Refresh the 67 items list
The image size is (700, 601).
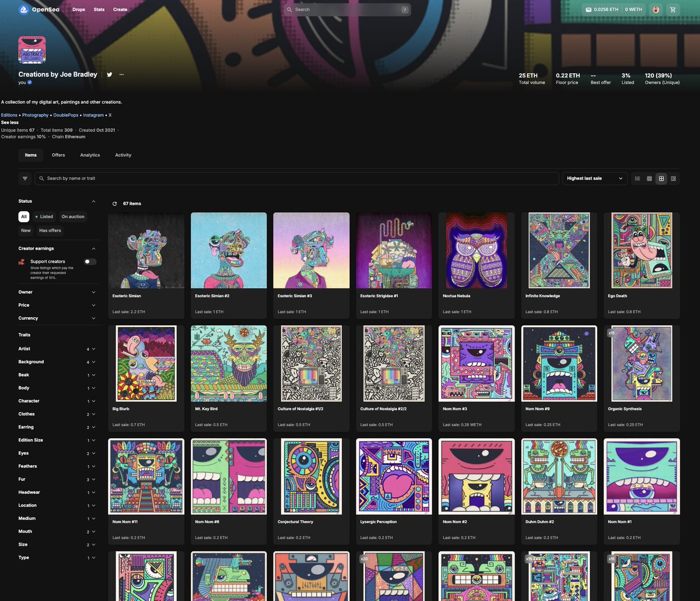pos(114,203)
